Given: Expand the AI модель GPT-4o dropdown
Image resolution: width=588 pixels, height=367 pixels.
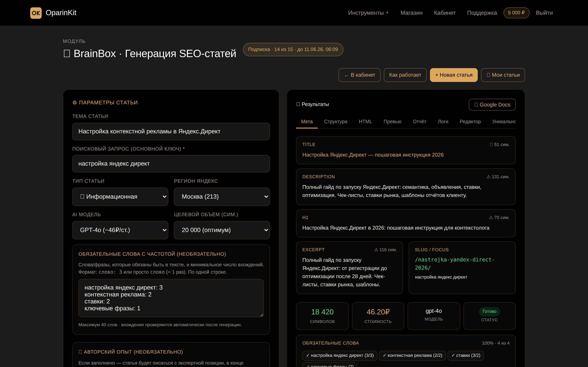Looking at the screenshot, I should (x=120, y=230).
